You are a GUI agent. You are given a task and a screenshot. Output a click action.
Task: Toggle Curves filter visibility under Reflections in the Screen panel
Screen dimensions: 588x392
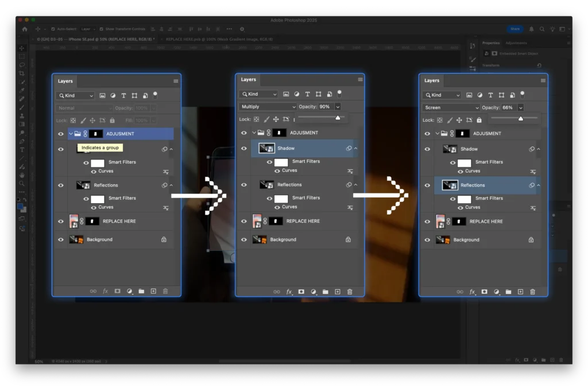click(460, 208)
